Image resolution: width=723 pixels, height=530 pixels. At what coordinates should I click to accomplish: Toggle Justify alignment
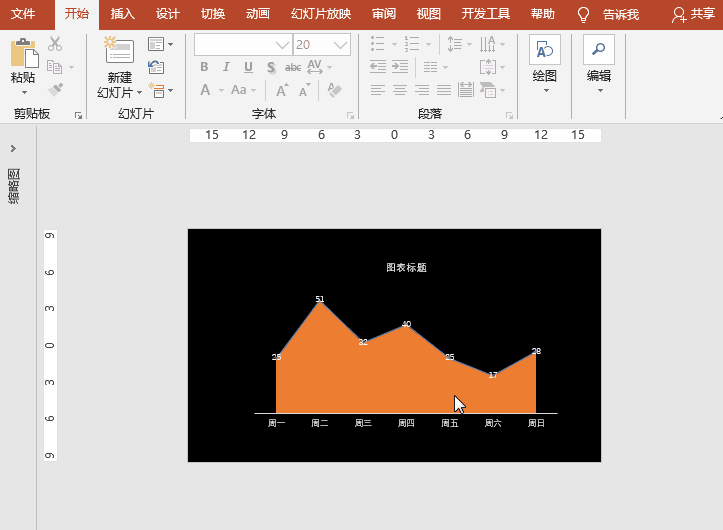(444, 90)
